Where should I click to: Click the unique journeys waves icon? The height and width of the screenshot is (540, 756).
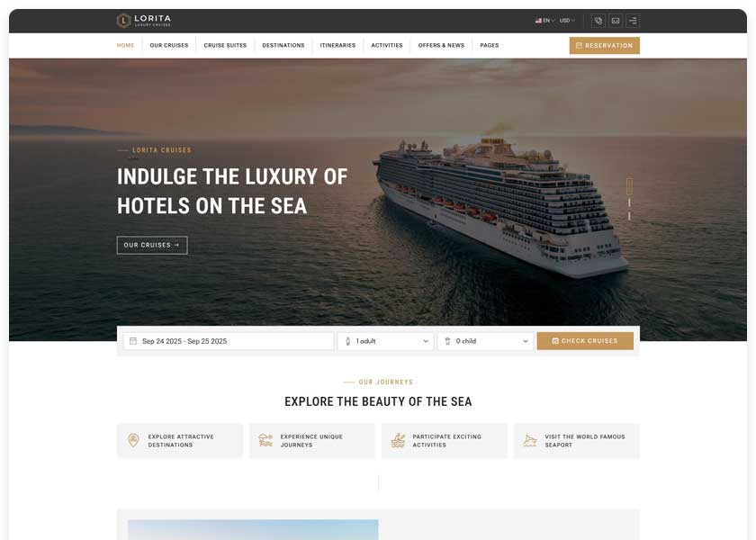pos(265,440)
